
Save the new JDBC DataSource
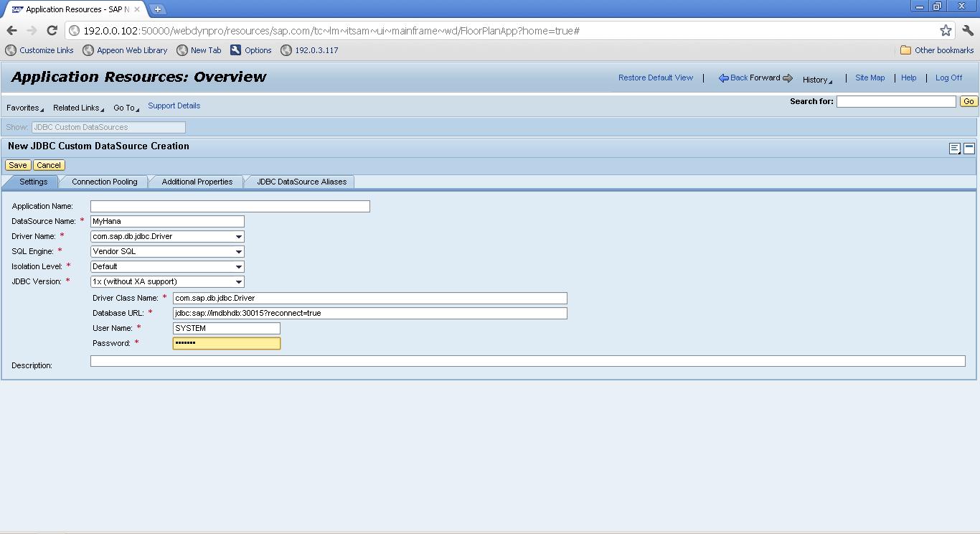(x=18, y=165)
